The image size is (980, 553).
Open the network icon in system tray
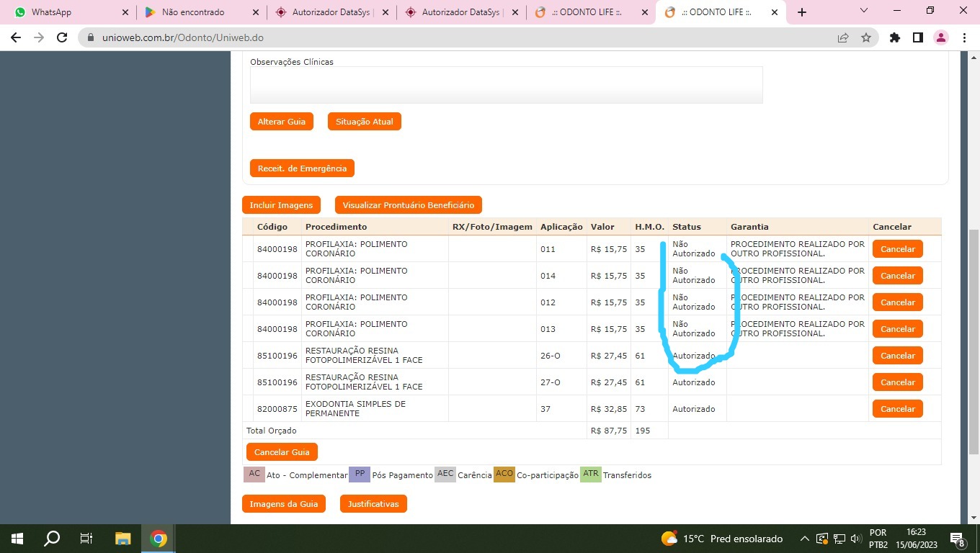[x=839, y=539]
